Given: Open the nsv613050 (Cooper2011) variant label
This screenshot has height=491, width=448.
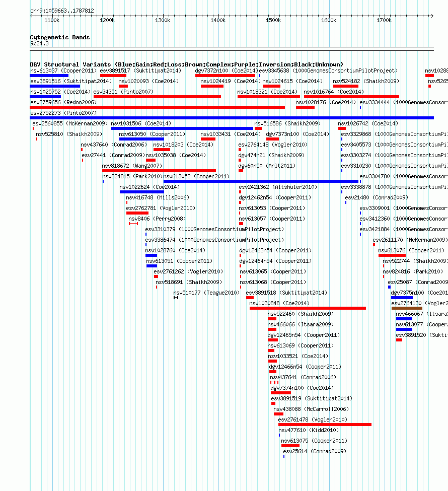Looking at the screenshot, I should point(152,134).
